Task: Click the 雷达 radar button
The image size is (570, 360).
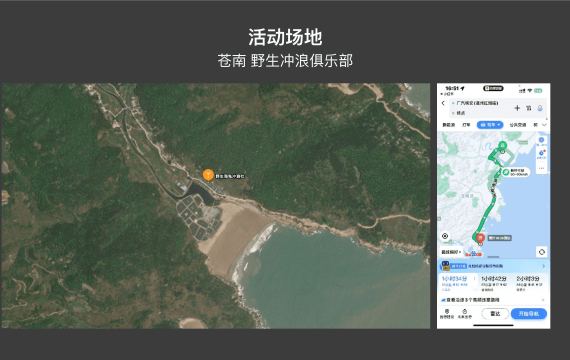Action: (x=495, y=313)
